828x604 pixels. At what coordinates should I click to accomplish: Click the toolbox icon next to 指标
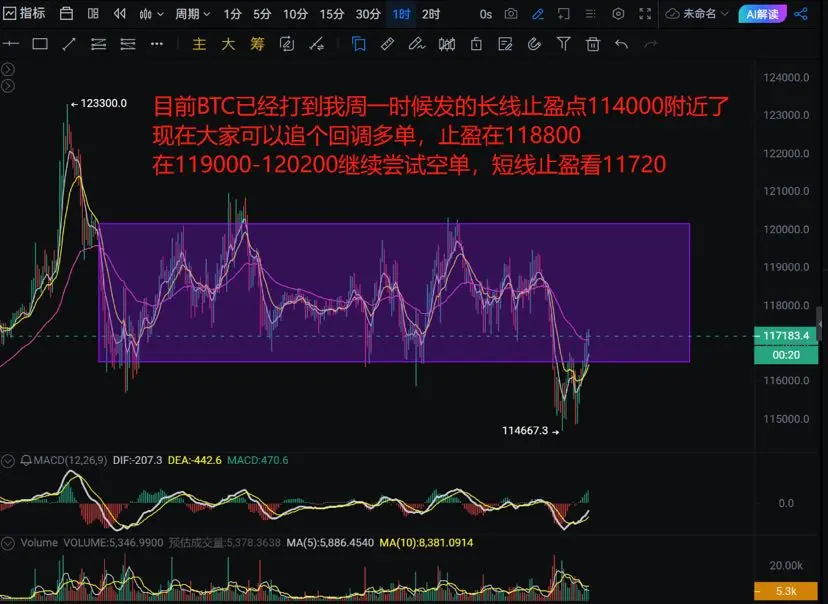[67, 14]
